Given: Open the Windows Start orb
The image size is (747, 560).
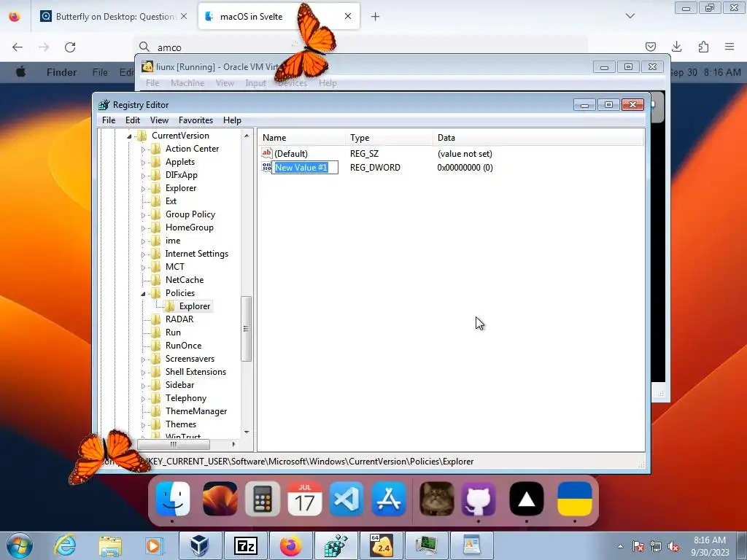Looking at the screenshot, I should [x=20, y=545].
